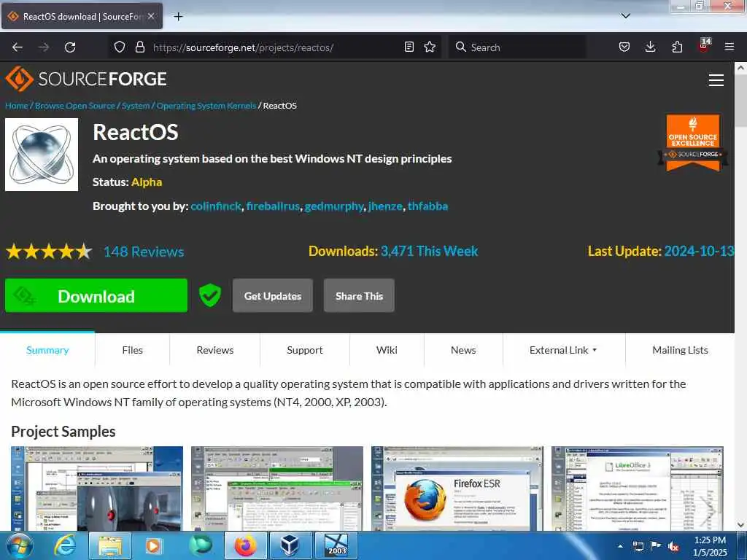Image resolution: width=747 pixels, height=560 pixels.
Task: Click the page scroll-up arrow
Action: click(x=741, y=68)
